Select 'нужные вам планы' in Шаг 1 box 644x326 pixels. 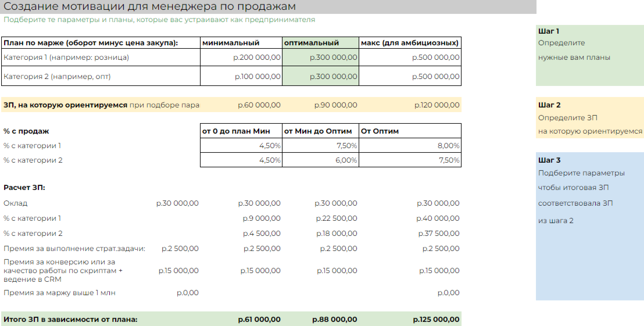pyautogui.click(x=574, y=58)
